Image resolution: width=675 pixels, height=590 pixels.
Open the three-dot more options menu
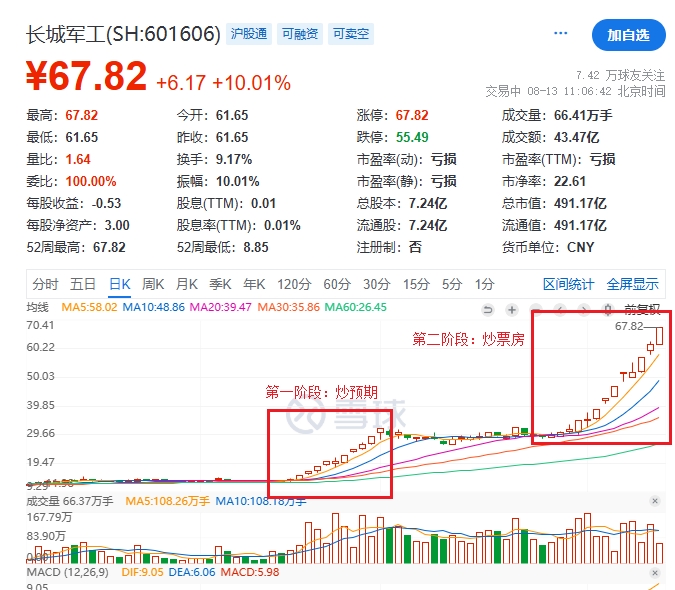(x=560, y=33)
